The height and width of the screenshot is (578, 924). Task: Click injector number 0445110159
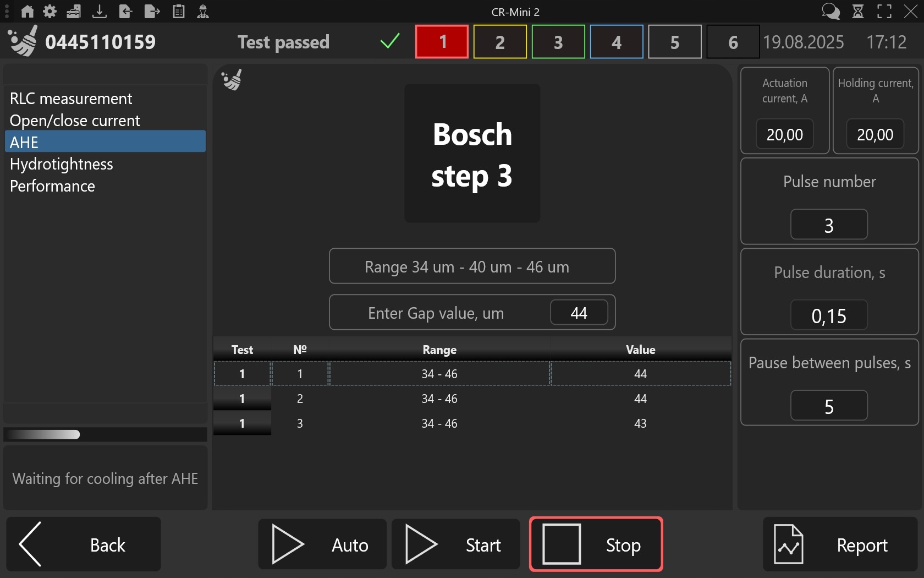point(101,42)
